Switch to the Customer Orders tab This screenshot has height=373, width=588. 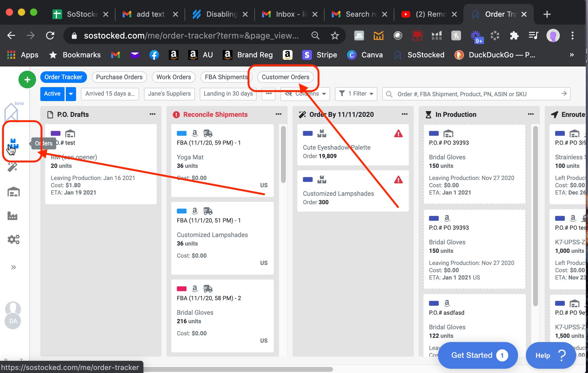pyautogui.click(x=285, y=77)
